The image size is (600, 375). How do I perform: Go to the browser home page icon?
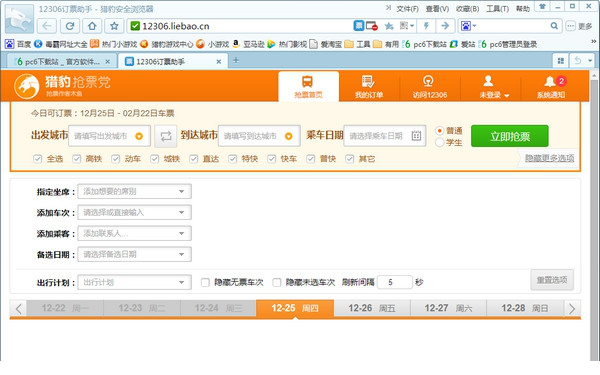(x=92, y=26)
